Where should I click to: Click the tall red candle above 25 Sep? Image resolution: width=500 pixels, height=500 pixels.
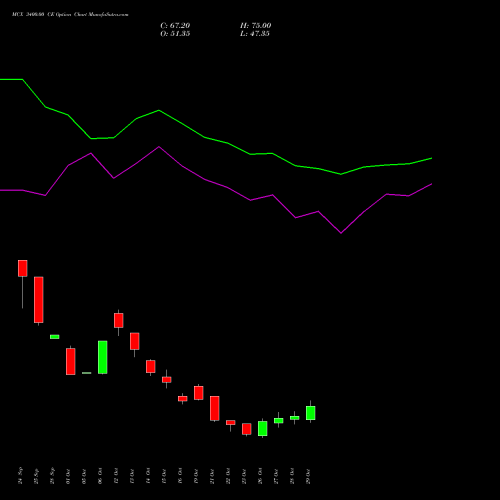(39, 300)
